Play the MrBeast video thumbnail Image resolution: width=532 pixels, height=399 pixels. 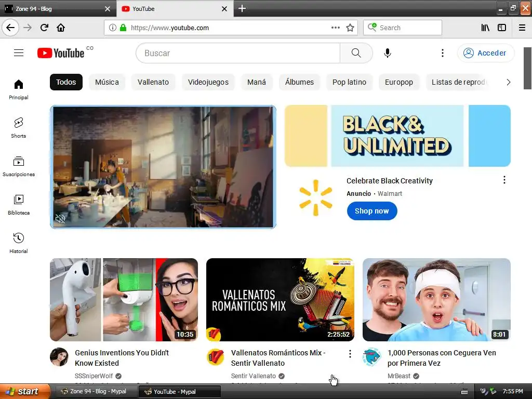(x=436, y=300)
